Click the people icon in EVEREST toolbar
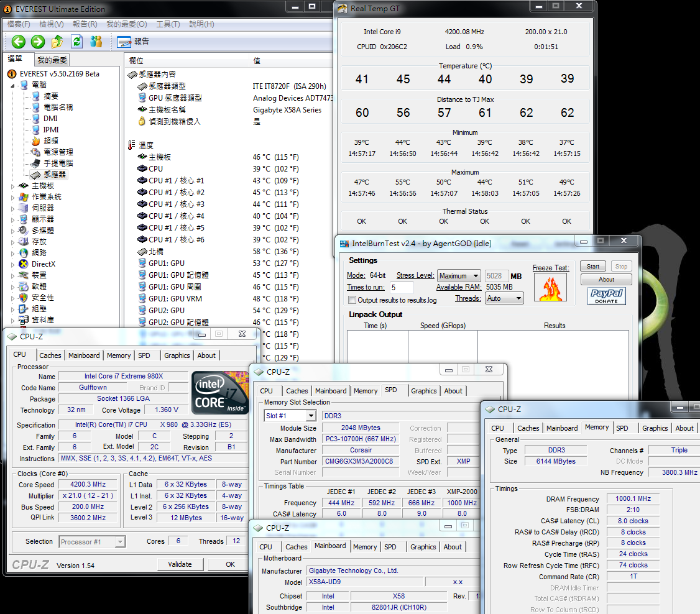This screenshot has width=700, height=614. click(96, 42)
